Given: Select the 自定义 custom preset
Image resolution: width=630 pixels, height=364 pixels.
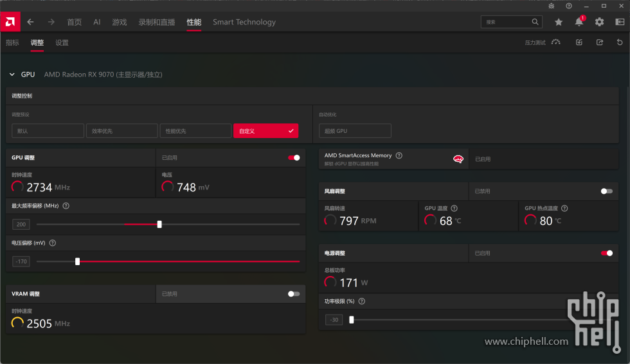Looking at the screenshot, I should (265, 131).
